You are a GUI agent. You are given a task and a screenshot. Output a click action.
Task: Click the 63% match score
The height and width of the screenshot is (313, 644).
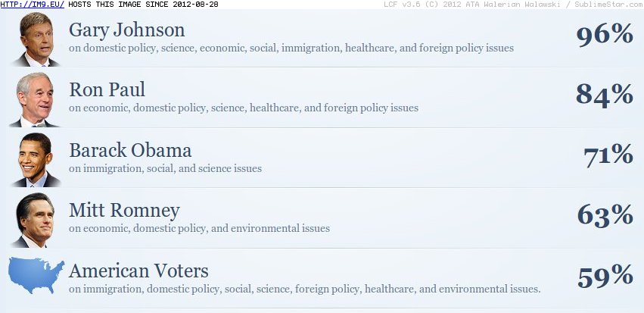click(x=605, y=215)
